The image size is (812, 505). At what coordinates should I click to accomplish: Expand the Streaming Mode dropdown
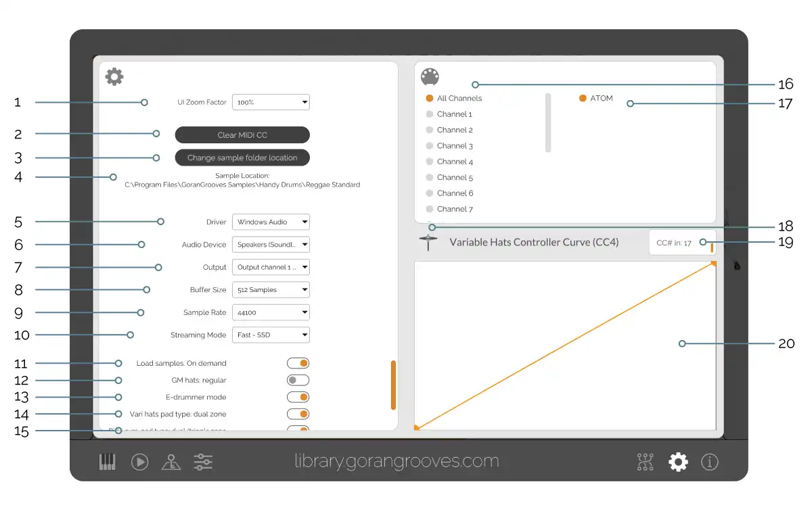coord(271,335)
